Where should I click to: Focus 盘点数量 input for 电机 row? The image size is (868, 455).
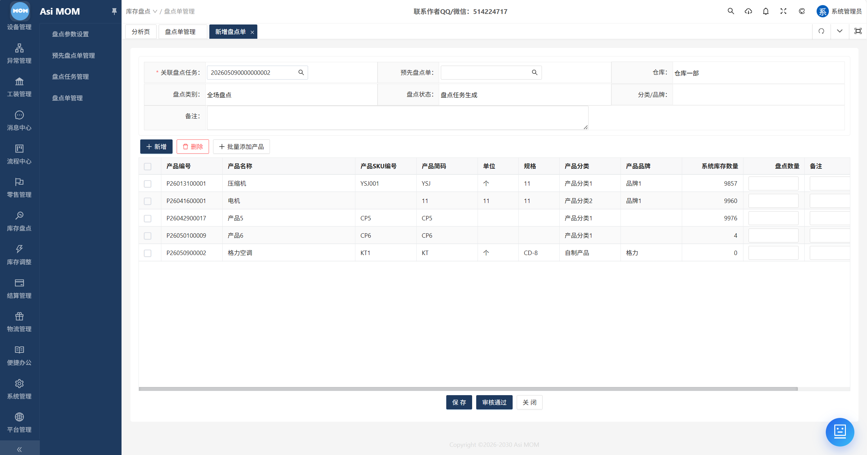pos(773,201)
